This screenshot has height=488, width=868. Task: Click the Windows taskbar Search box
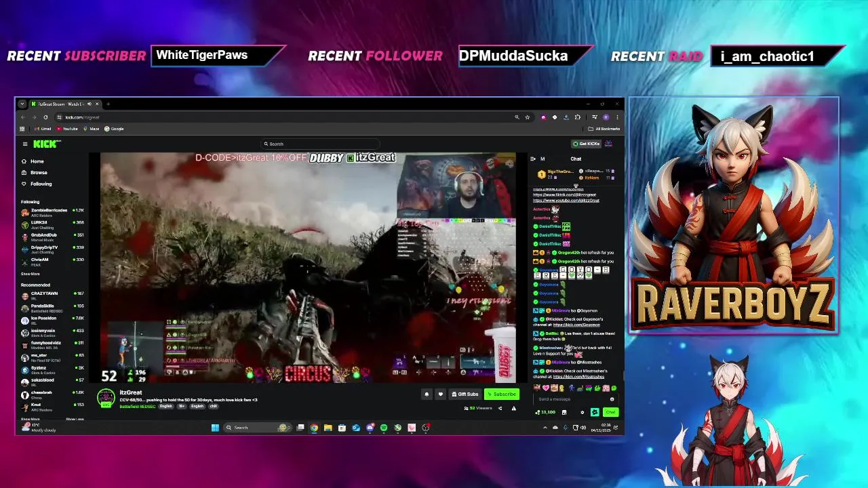tap(256, 428)
